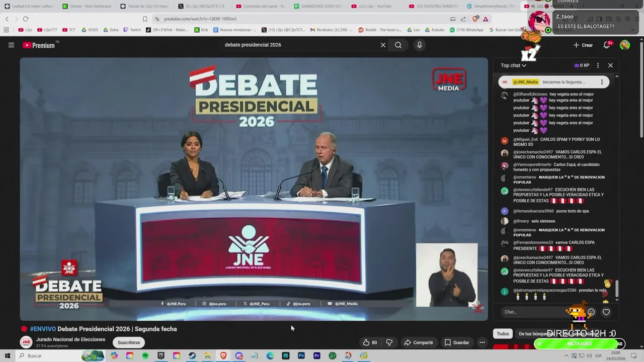Go back in browser history
This screenshot has width=644, height=362.
[x=7, y=19]
